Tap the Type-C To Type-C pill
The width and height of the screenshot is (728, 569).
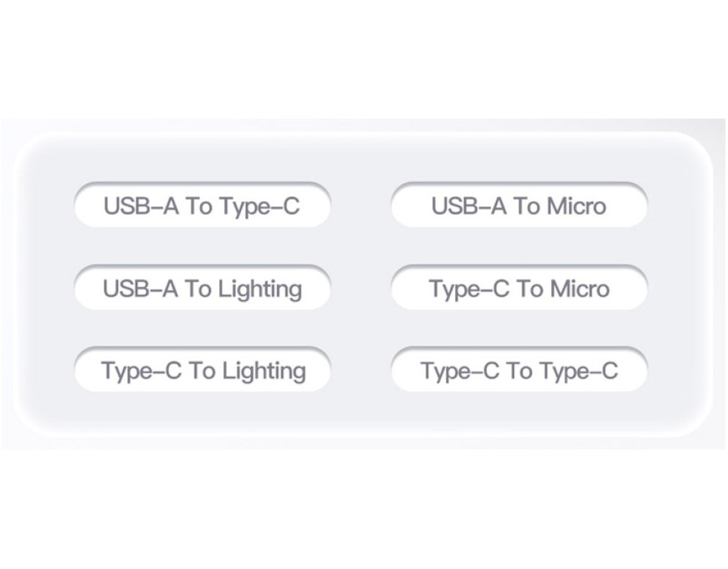click(519, 371)
